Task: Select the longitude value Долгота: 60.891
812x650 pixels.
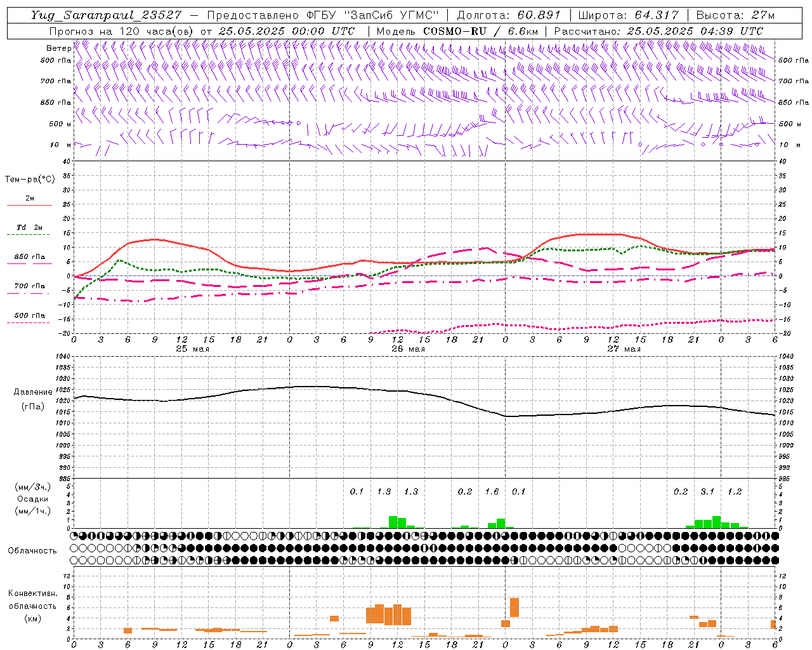Action: point(509,15)
